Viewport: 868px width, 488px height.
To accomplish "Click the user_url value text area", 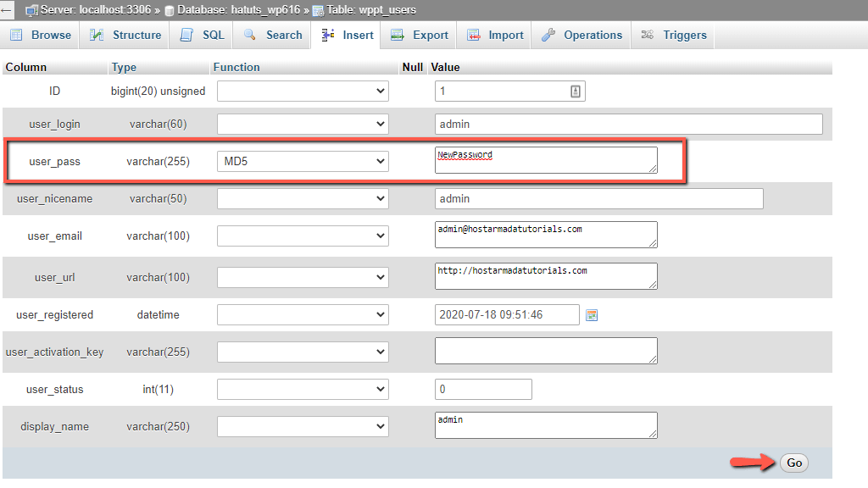I will point(546,276).
